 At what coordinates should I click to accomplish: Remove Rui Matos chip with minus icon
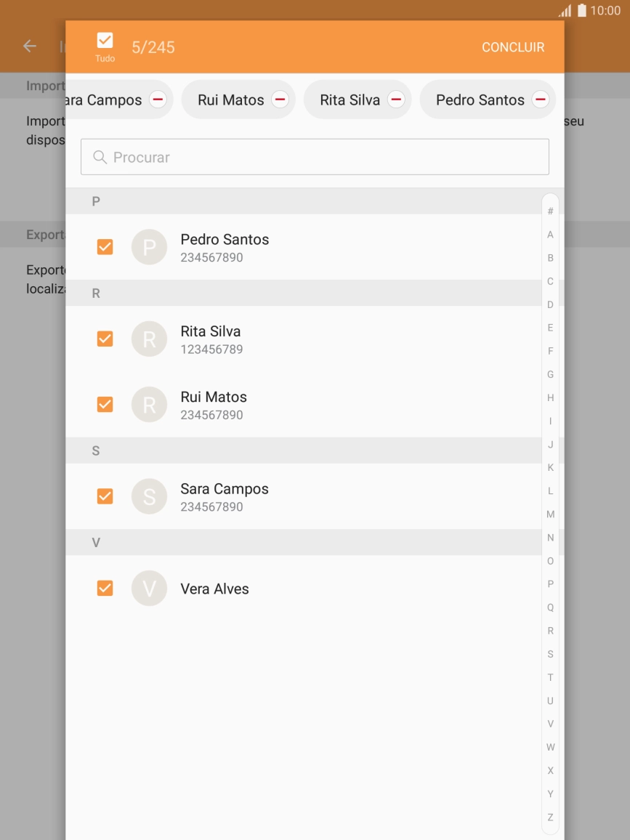click(280, 100)
